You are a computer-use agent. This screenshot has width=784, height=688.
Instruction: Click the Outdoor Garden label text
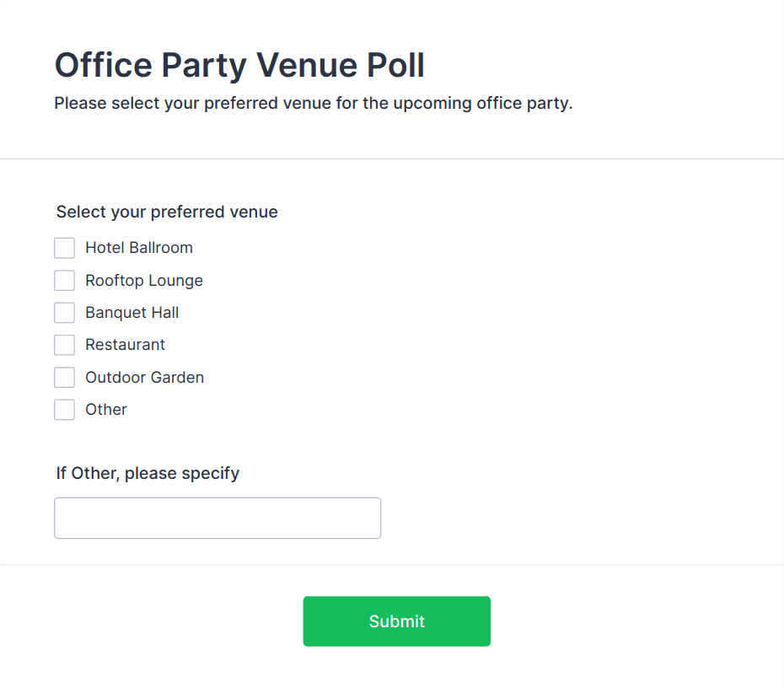(144, 377)
